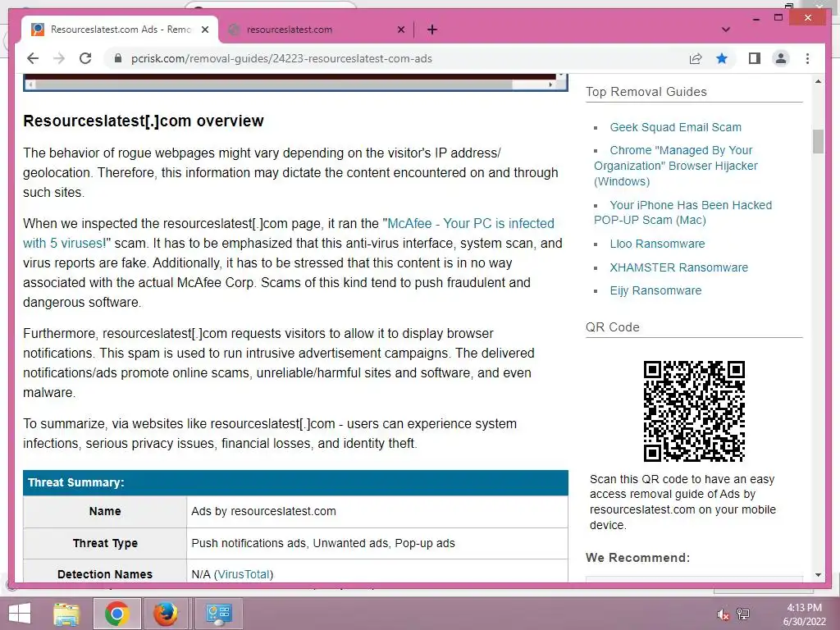Click the network tray icon
The image size is (840, 630).
[743, 614]
